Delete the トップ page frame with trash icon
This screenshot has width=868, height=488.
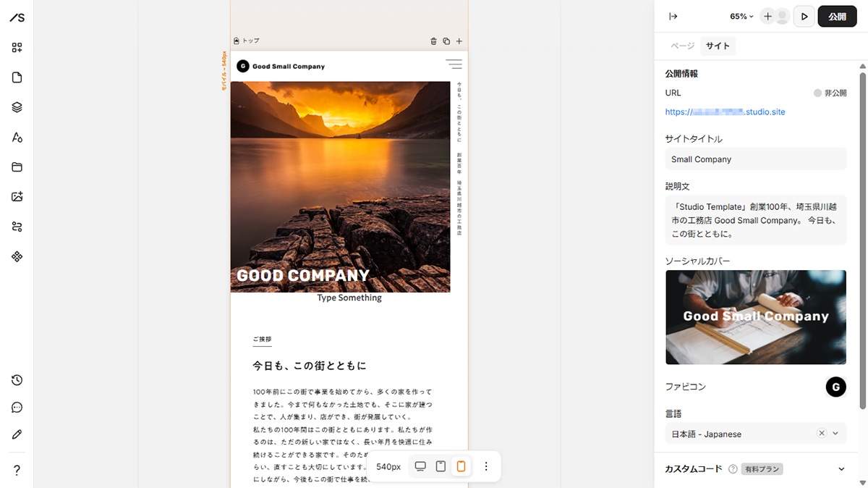(433, 41)
